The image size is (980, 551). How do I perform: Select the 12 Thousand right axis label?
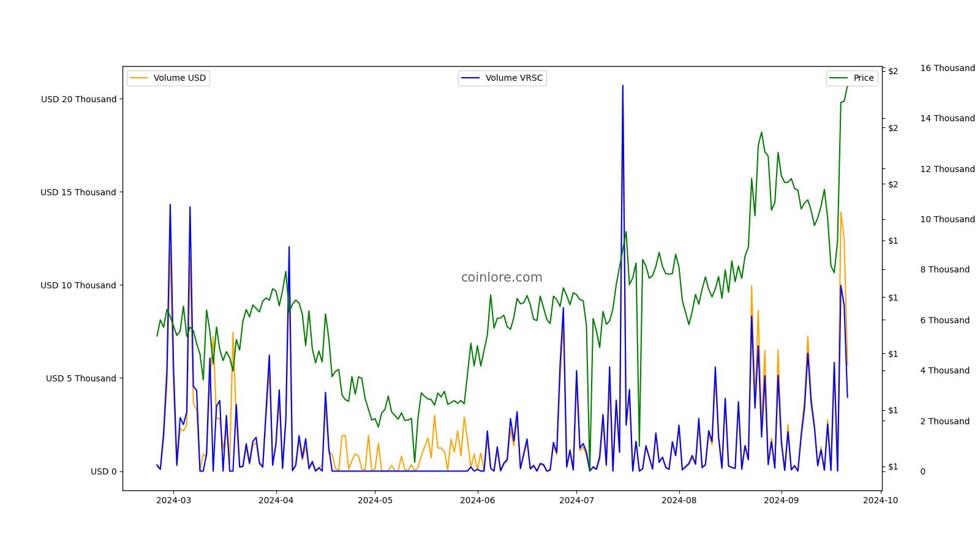coord(948,169)
